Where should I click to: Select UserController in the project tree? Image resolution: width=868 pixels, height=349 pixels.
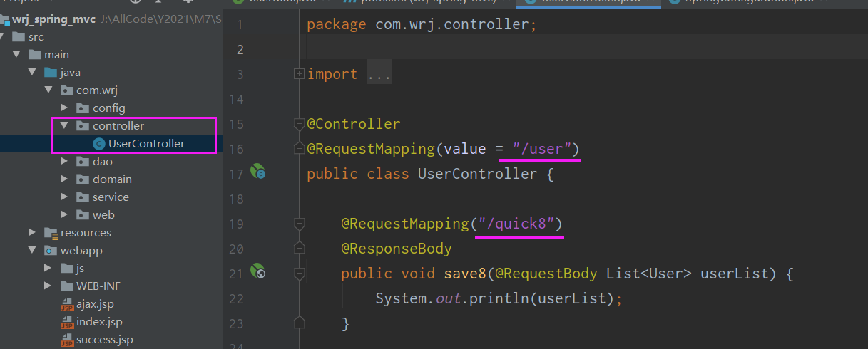pos(146,144)
